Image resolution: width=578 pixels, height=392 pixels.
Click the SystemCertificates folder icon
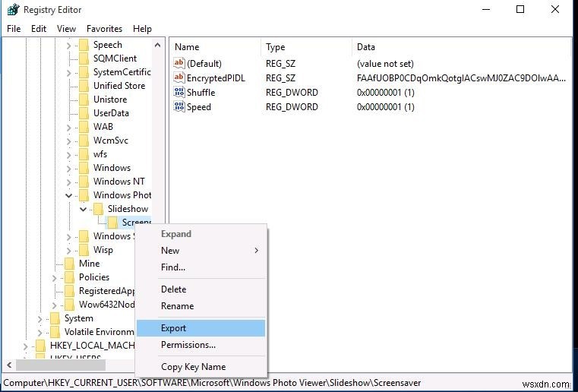pyautogui.click(x=84, y=72)
